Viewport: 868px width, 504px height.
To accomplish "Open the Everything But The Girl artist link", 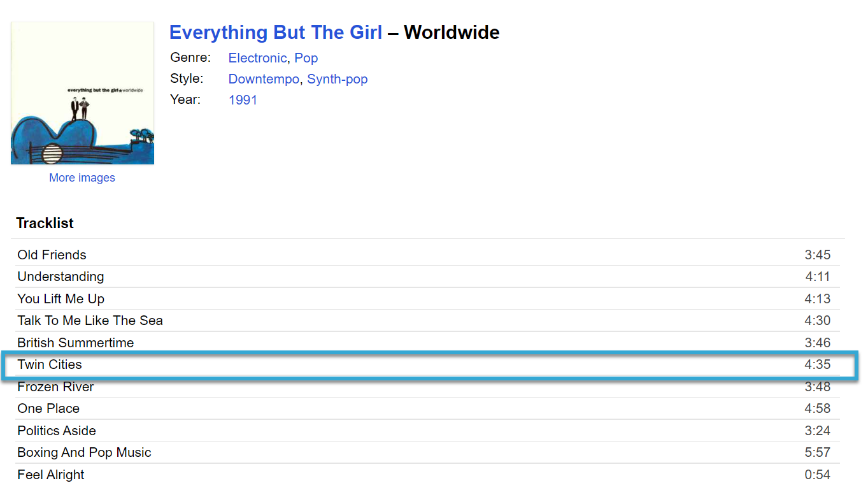I will 275,32.
